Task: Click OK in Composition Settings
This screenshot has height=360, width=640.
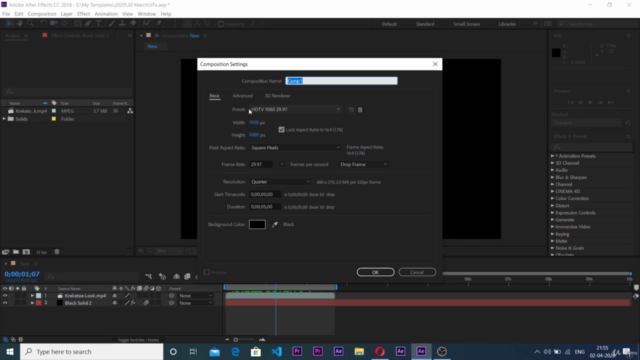Action: click(x=376, y=272)
